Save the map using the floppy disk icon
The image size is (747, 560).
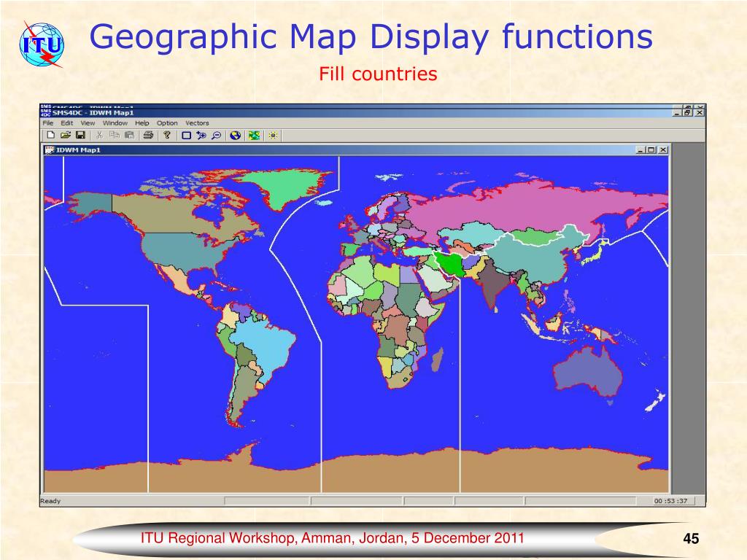point(80,135)
